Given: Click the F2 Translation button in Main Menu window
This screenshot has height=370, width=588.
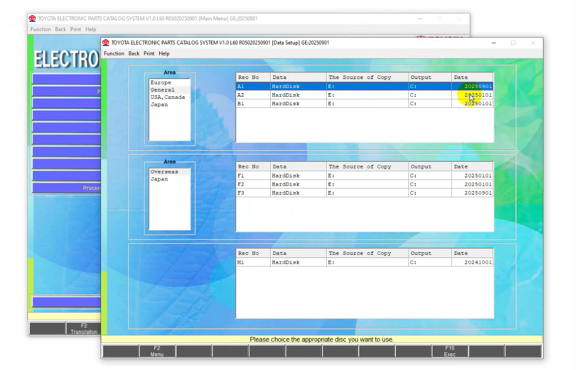Looking at the screenshot, I should point(84,329).
